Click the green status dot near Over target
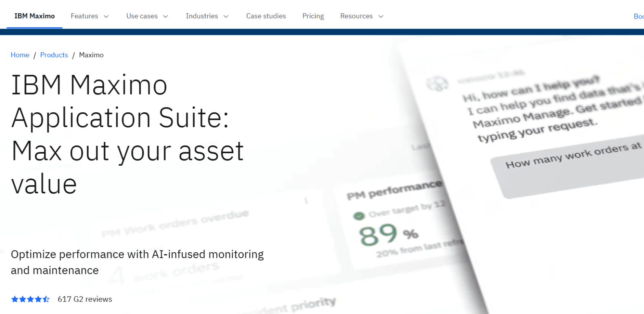644x314 pixels. [x=359, y=216]
